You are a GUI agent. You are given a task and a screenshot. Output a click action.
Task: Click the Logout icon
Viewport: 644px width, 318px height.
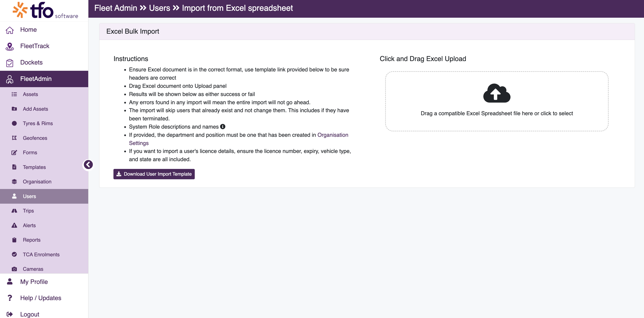pyautogui.click(x=10, y=314)
